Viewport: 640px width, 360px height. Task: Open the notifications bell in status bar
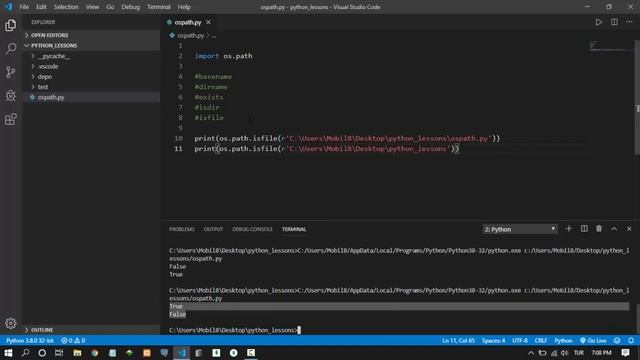631,340
